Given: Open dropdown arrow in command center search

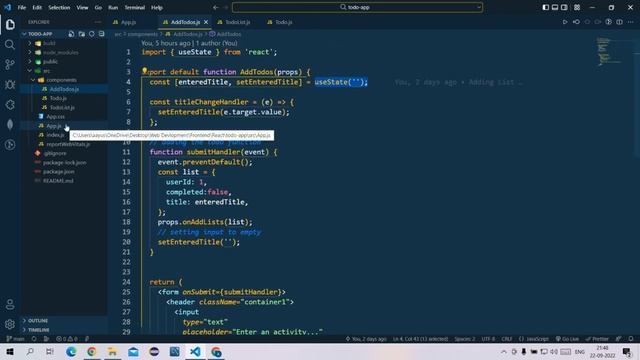Looking at the screenshot, I should point(478,7).
